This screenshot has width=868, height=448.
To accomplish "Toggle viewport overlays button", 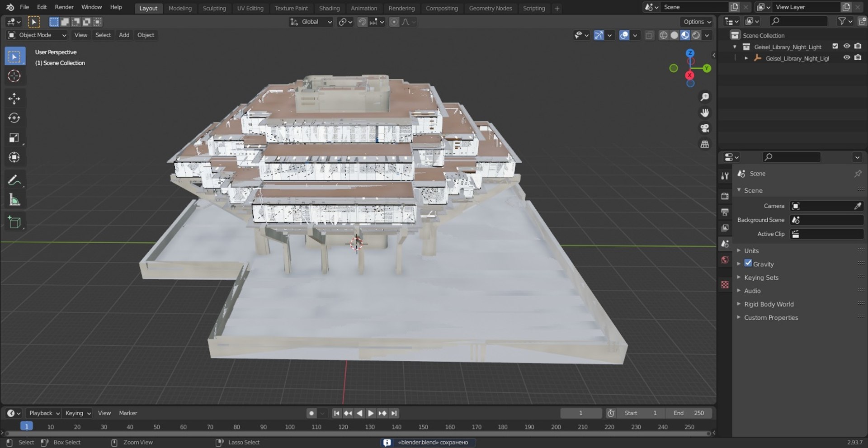I will [624, 35].
